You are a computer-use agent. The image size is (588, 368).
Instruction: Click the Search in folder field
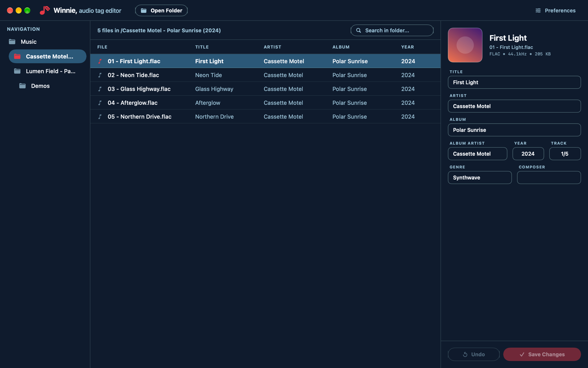point(392,30)
